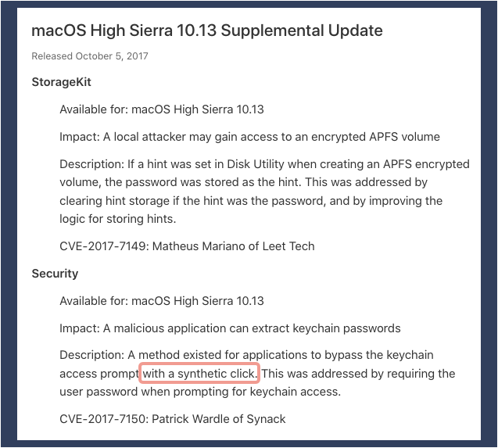Click the 'clearing hint storage' line
This screenshot has height=448, width=498.
coord(251,201)
